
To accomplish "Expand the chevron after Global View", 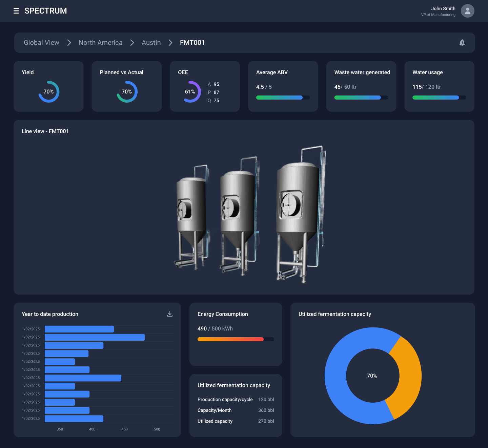I will pyautogui.click(x=69, y=43).
